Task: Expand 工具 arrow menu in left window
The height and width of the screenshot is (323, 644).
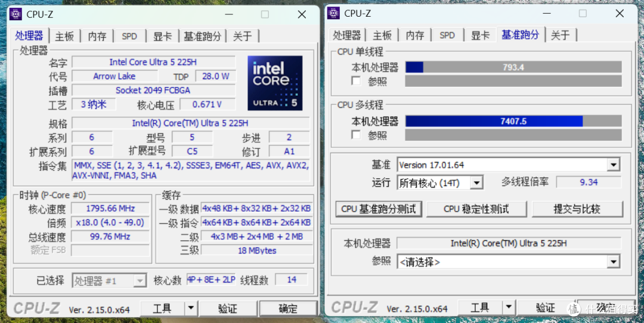Action: pos(191,308)
